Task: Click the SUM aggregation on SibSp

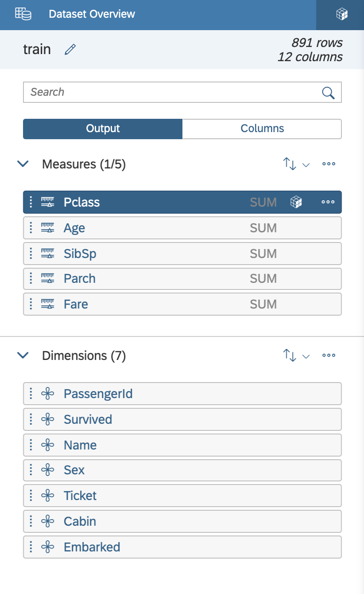Action: tap(263, 254)
